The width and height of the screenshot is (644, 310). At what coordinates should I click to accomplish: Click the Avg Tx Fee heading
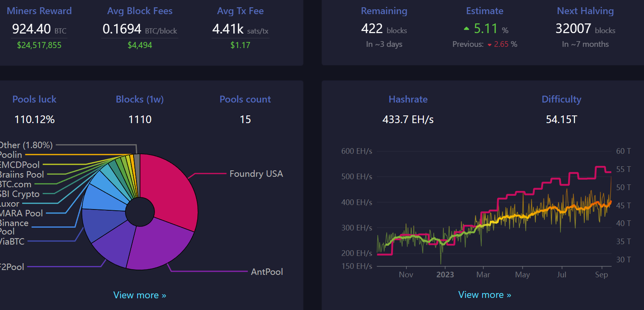(240, 11)
